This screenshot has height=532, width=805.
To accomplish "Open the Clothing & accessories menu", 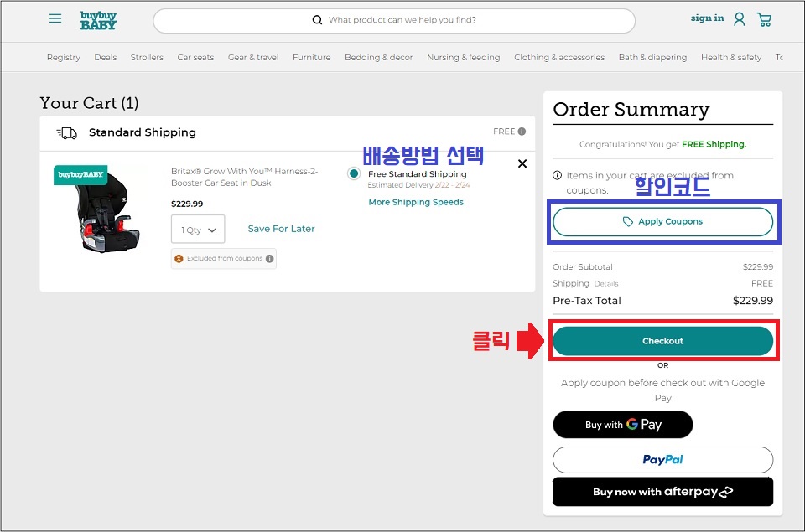I will click(x=559, y=58).
